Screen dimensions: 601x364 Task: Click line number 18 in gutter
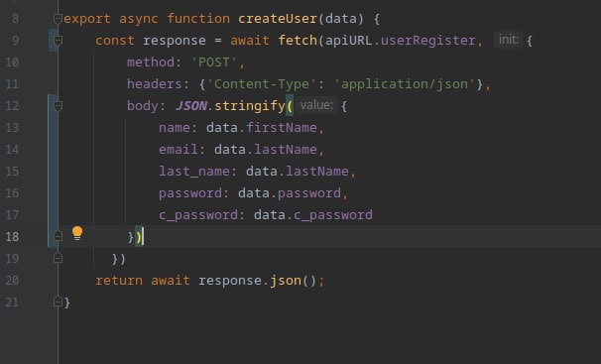coord(12,237)
